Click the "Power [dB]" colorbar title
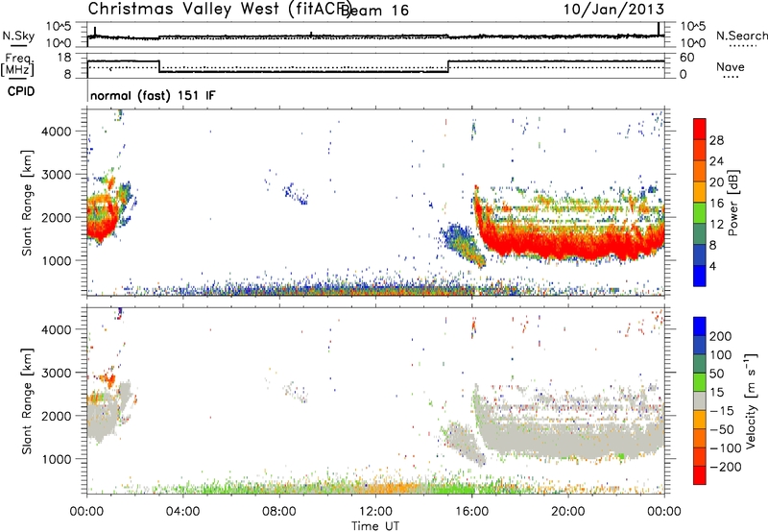The image size is (768, 532). coord(732,203)
